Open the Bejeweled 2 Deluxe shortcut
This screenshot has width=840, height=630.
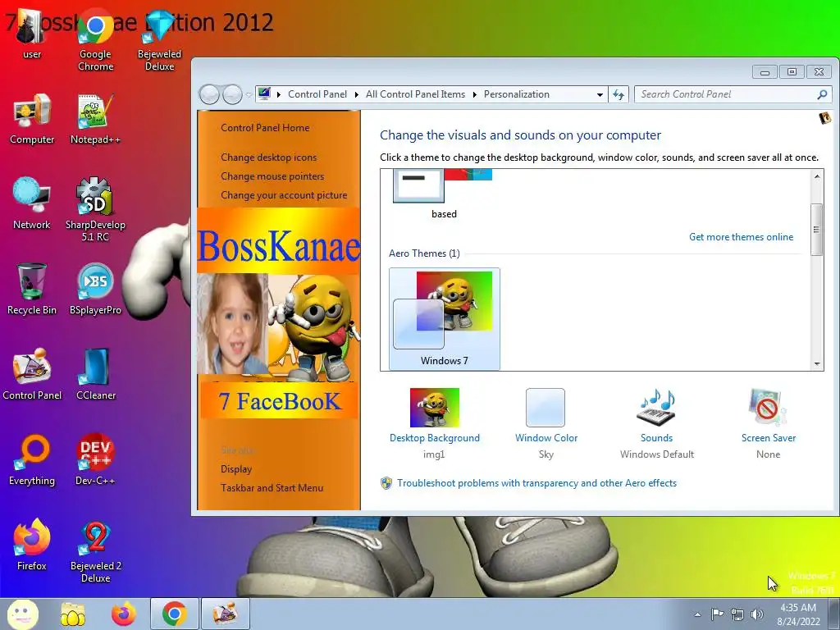click(x=95, y=550)
